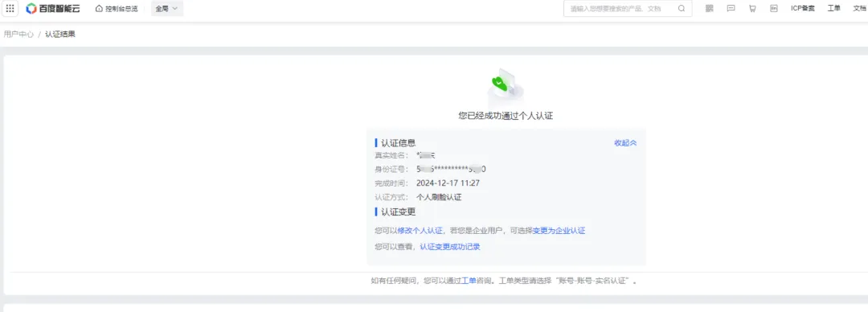Click the 个人刷脸认证 value text
Screen dimensions: 868x312
pyautogui.click(x=439, y=197)
